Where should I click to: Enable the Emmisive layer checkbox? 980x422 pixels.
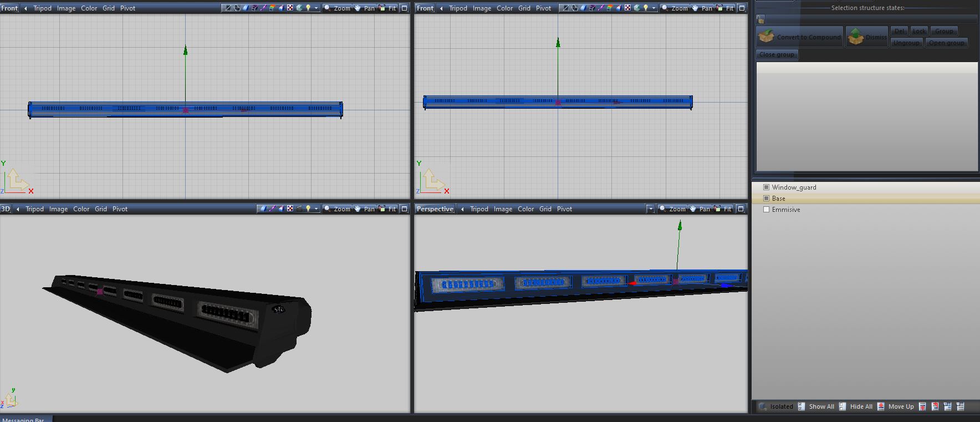point(767,210)
